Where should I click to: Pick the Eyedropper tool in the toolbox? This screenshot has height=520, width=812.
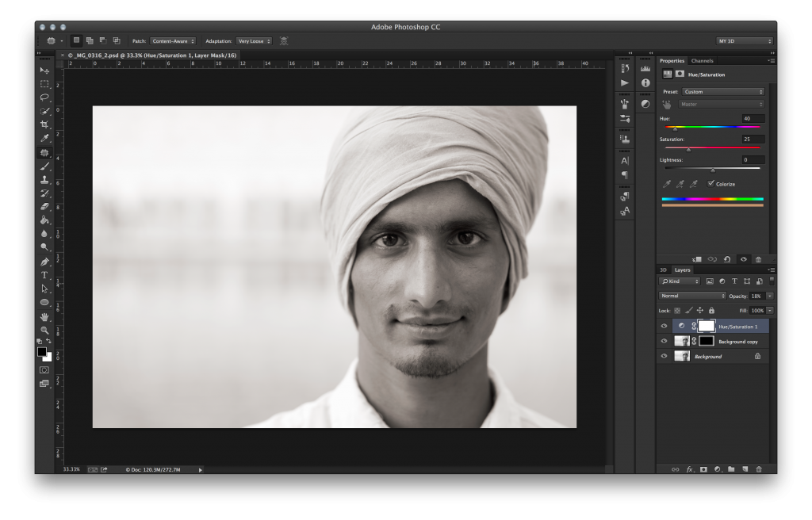pos(44,139)
